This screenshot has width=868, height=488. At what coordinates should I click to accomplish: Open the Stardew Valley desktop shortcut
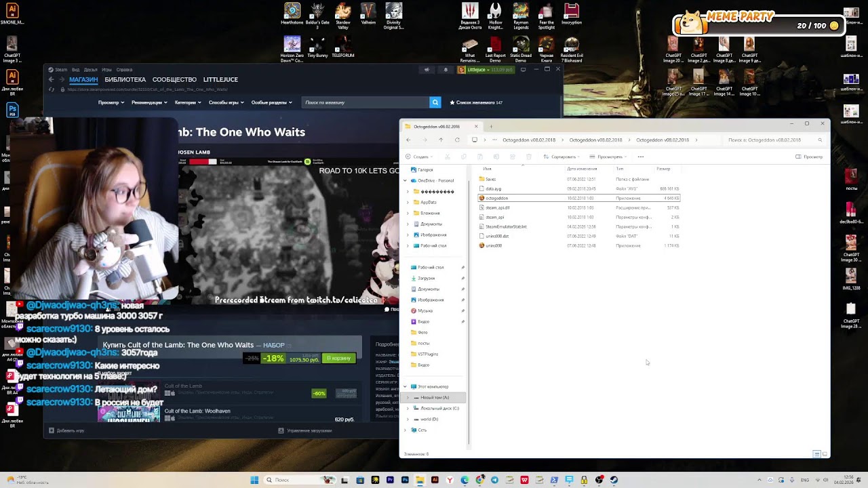[x=343, y=16]
